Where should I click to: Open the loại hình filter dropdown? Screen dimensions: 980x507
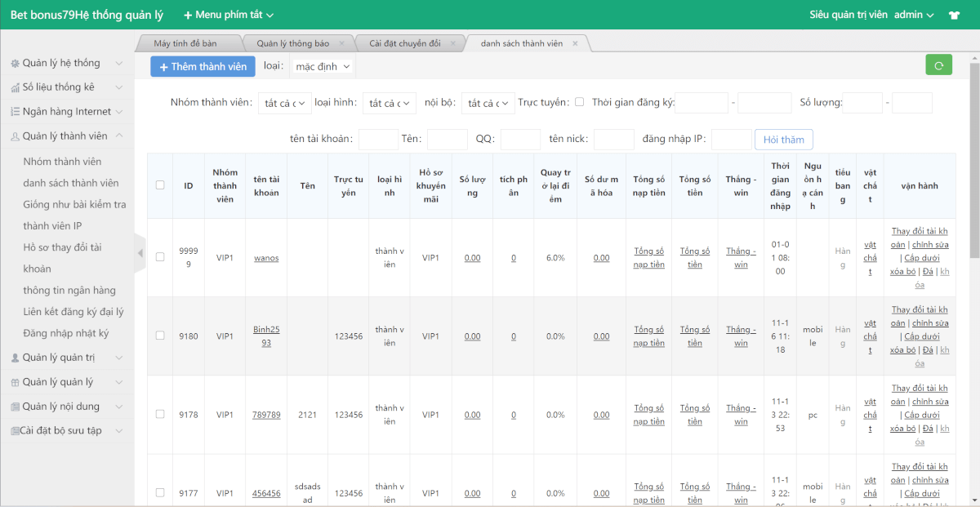390,103
